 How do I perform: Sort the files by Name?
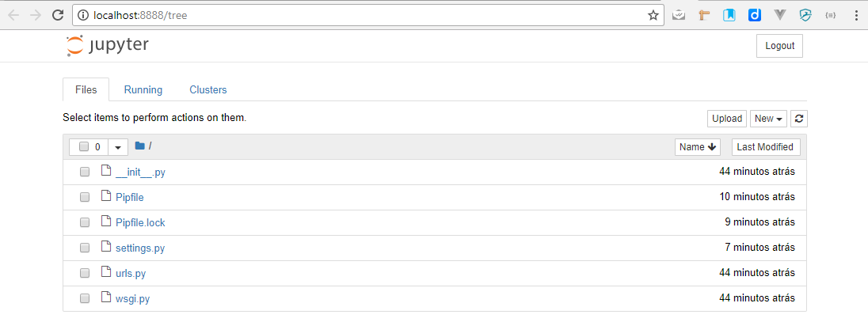coord(698,147)
